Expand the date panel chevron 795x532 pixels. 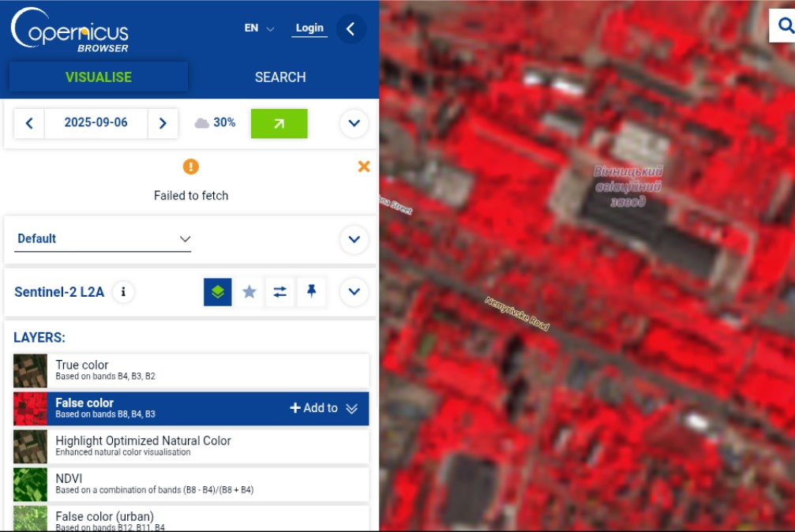tap(354, 123)
